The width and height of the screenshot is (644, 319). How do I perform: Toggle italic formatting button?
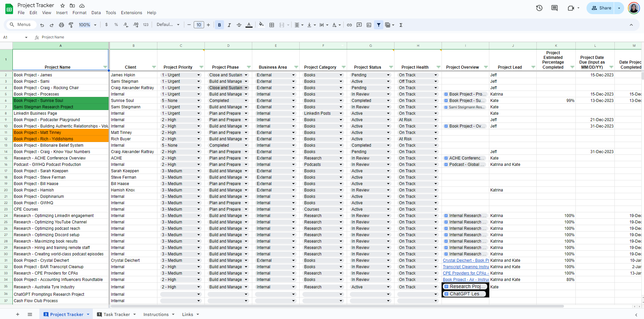click(229, 25)
